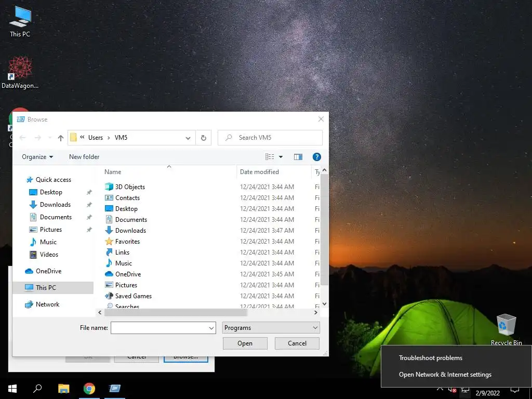Screen dimensions: 532x399
Task: Click the File name input field
Action: [159, 328]
